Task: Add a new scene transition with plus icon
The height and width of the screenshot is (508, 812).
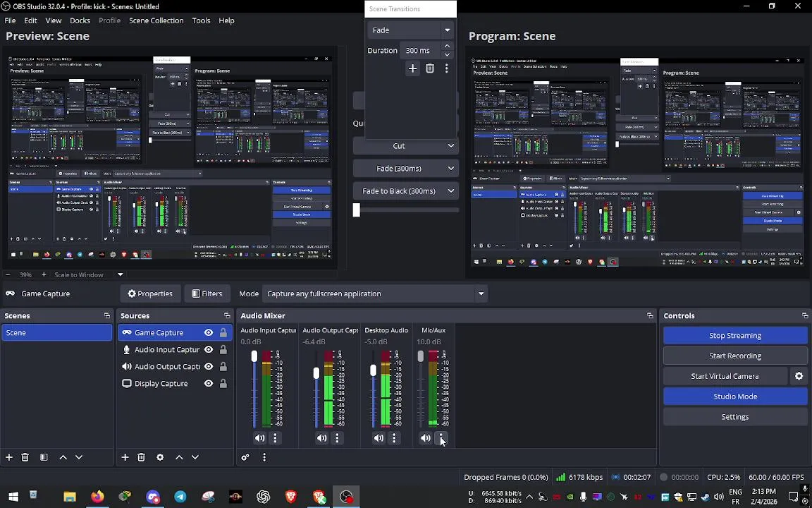Action: (x=412, y=68)
